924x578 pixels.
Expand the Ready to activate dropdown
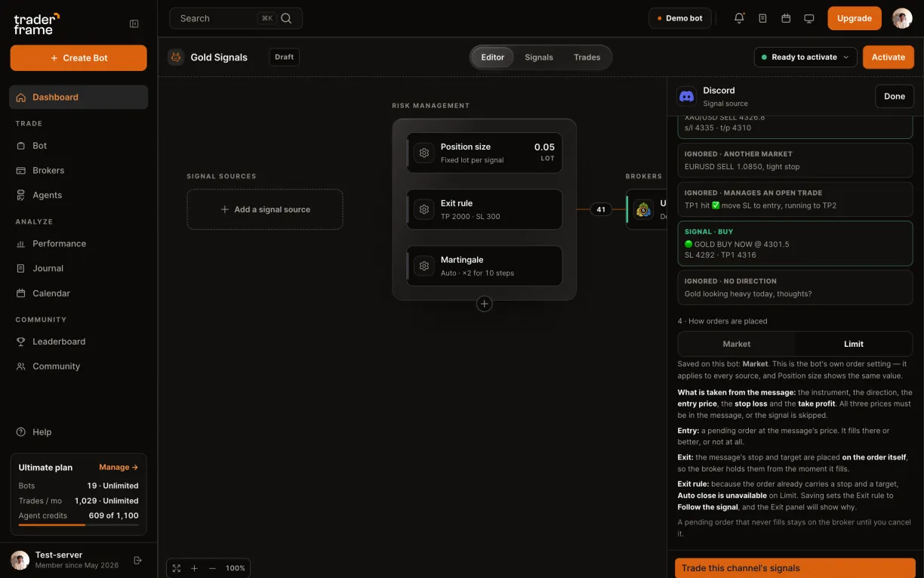click(805, 57)
